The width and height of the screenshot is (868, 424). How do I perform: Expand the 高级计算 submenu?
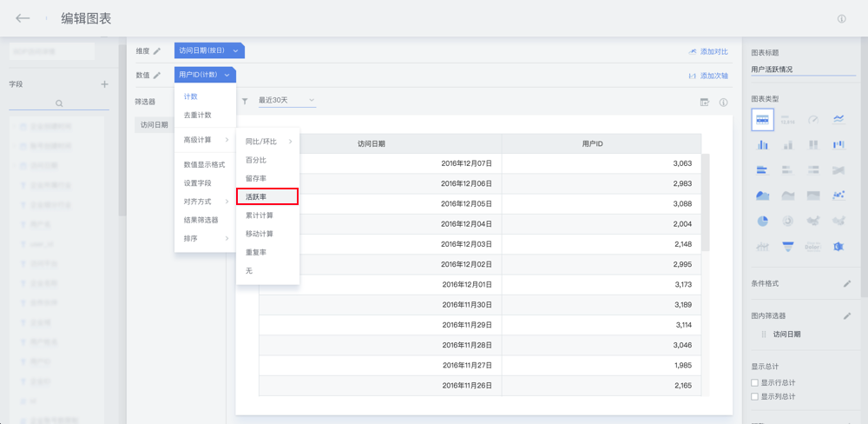tap(206, 140)
